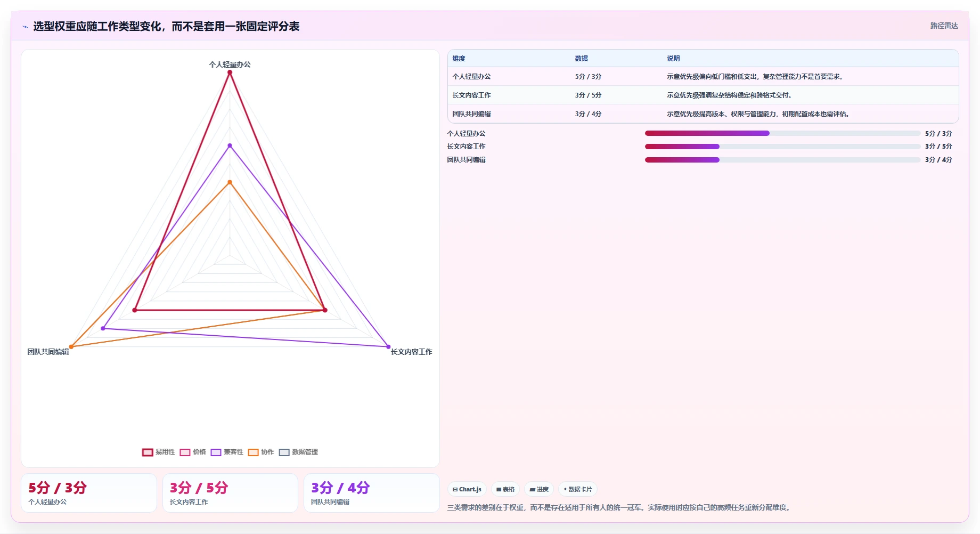Toggle the 协作 legend series
This screenshot has width=980, height=534.
point(261,452)
